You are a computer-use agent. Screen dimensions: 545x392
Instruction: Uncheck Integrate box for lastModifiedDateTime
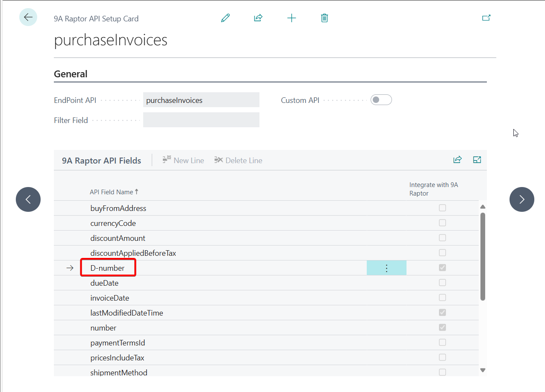[x=442, y=313]
